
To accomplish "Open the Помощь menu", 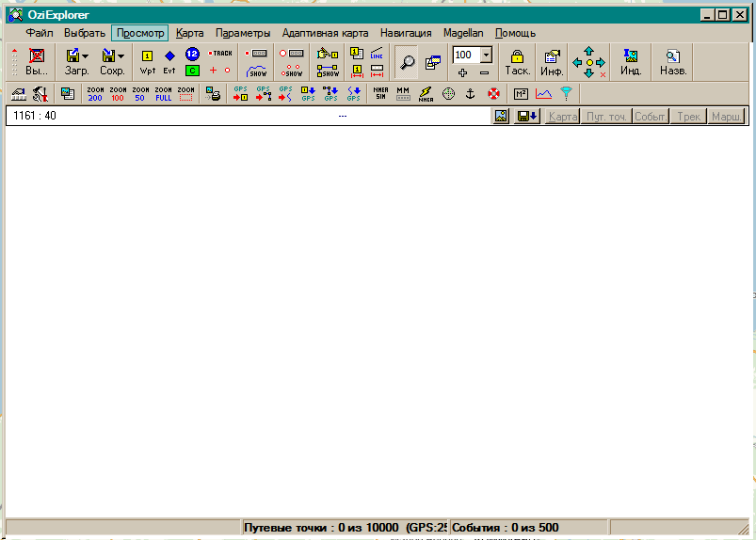I will click(515, 33).
